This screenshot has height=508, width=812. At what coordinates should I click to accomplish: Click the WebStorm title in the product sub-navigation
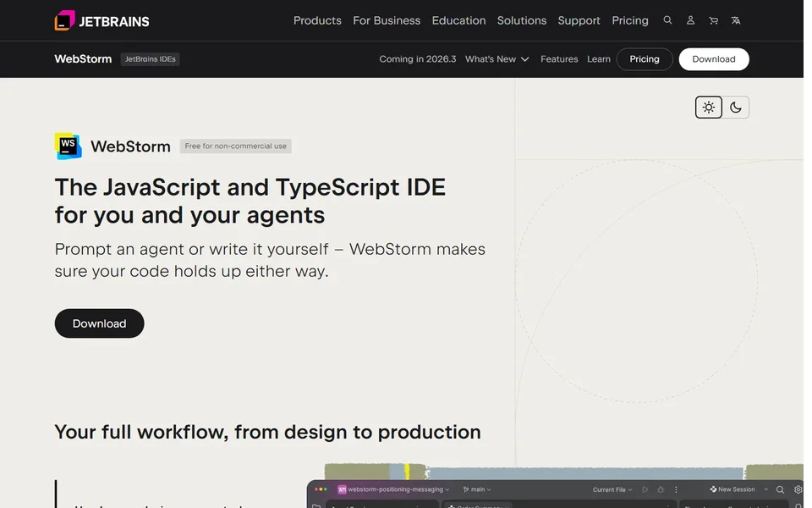click(x=83, y=59)
